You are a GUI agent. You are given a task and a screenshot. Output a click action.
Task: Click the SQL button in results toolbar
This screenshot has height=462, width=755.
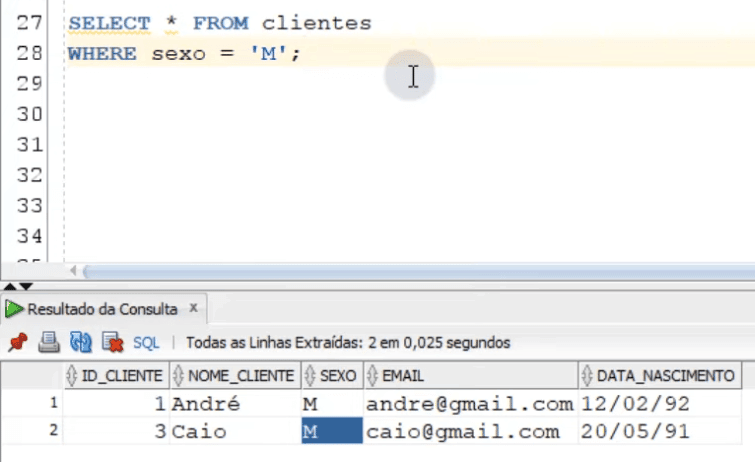tap(146, 343)
